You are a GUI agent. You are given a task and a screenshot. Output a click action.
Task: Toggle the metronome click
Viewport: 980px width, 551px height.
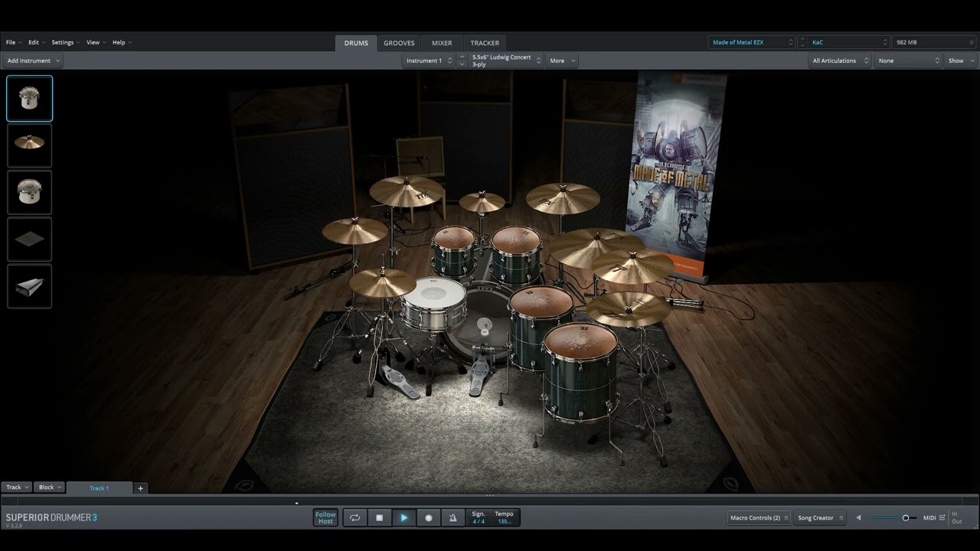(x=452, y=518)
